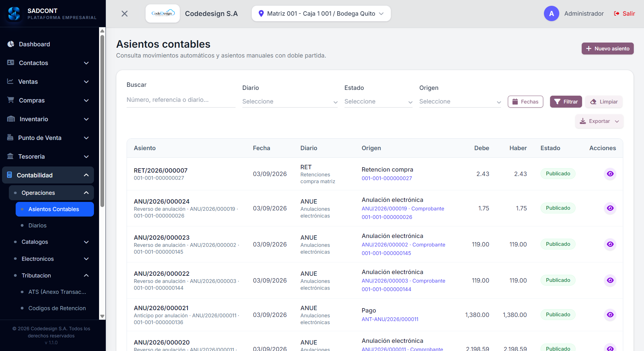
Task: Expand the Electronicos submenu
Action: coord(51,259)
